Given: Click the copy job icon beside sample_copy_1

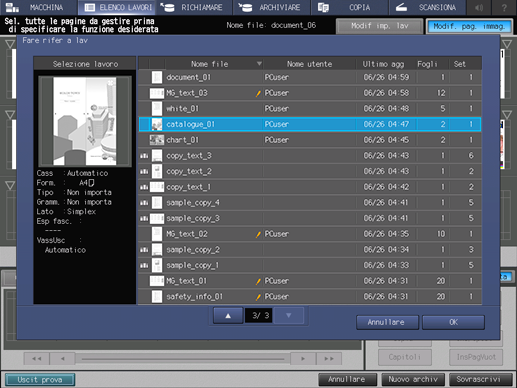Looking at the screenshot, I should [x=144, y=265].
